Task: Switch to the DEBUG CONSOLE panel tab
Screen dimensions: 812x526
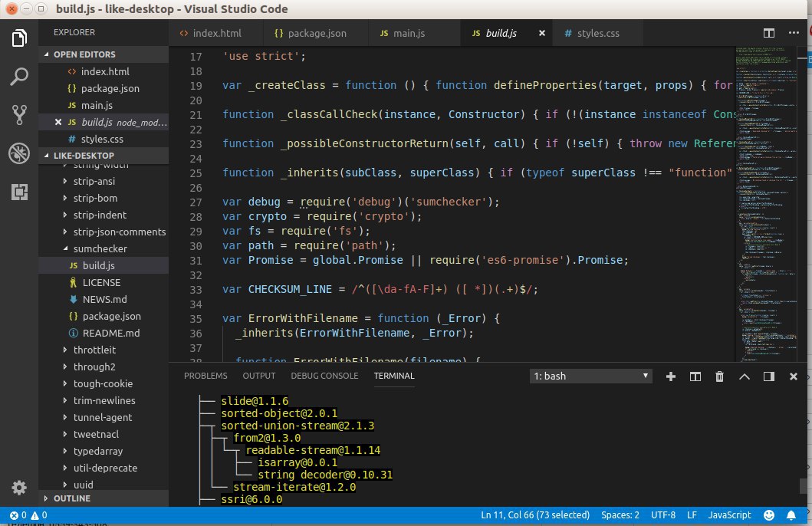Action: click(x=324, y=376)
